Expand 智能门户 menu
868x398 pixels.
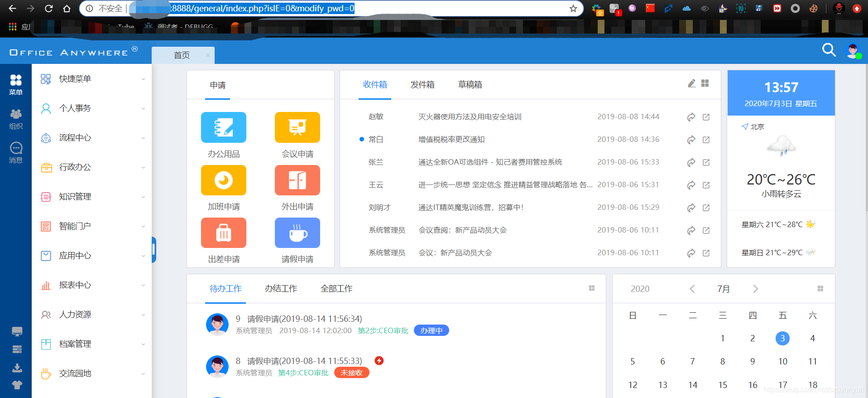[91, 226]
